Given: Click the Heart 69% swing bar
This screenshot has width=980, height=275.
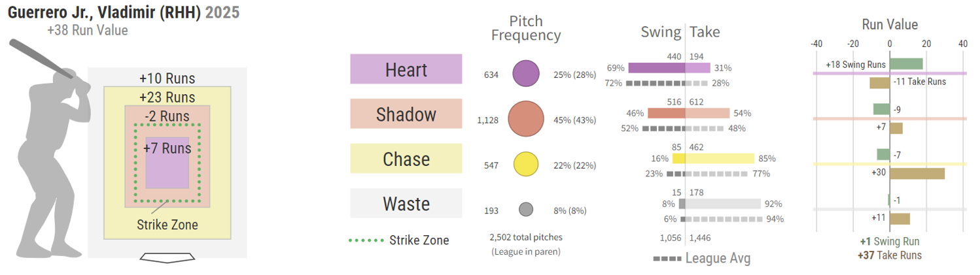Looking at the screenshot, I should click(656, 67).
